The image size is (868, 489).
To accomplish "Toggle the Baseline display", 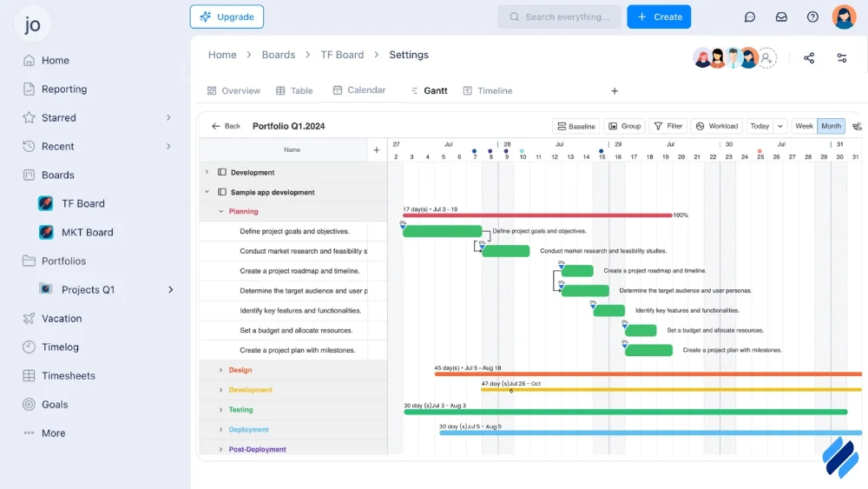I will [575, 126].
